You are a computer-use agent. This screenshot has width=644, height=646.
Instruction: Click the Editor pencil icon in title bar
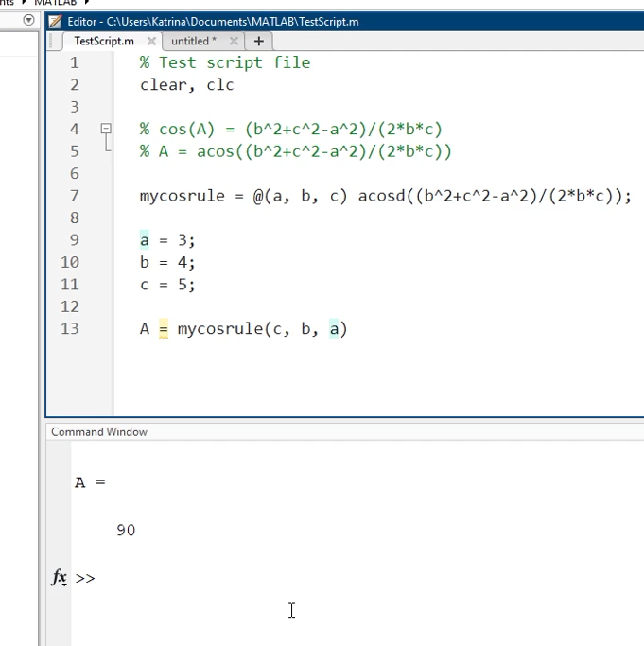tap(55, 22)
